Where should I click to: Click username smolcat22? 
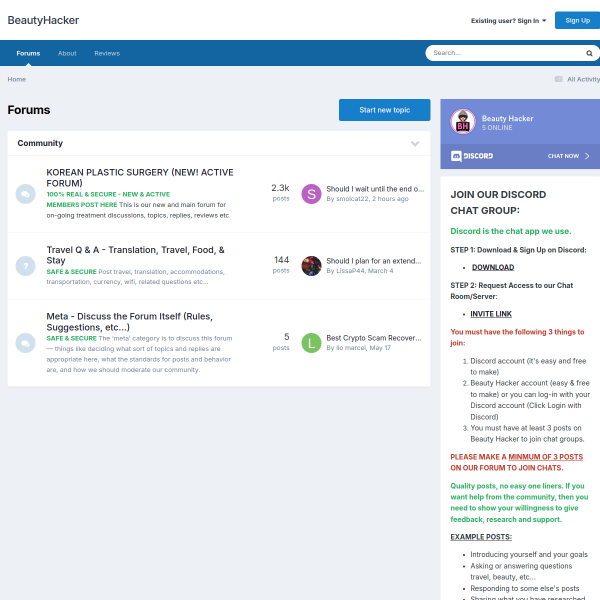pos(352,199)
